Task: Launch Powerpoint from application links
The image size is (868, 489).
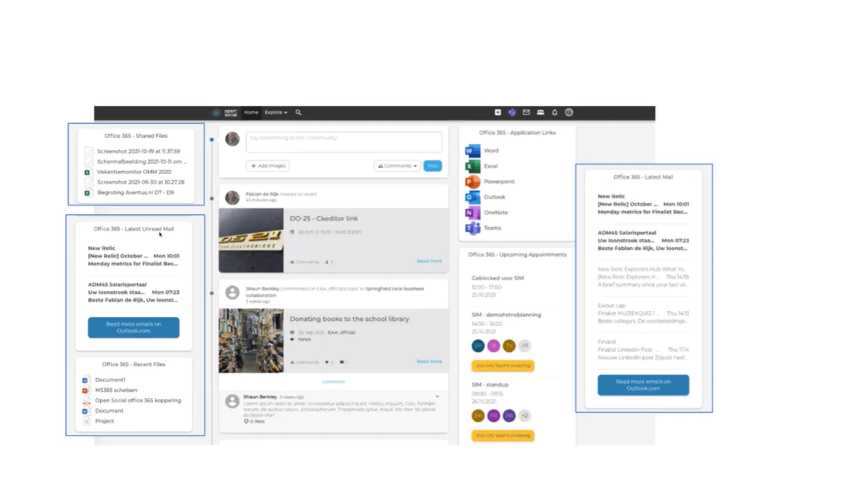Action: point(489,182)
